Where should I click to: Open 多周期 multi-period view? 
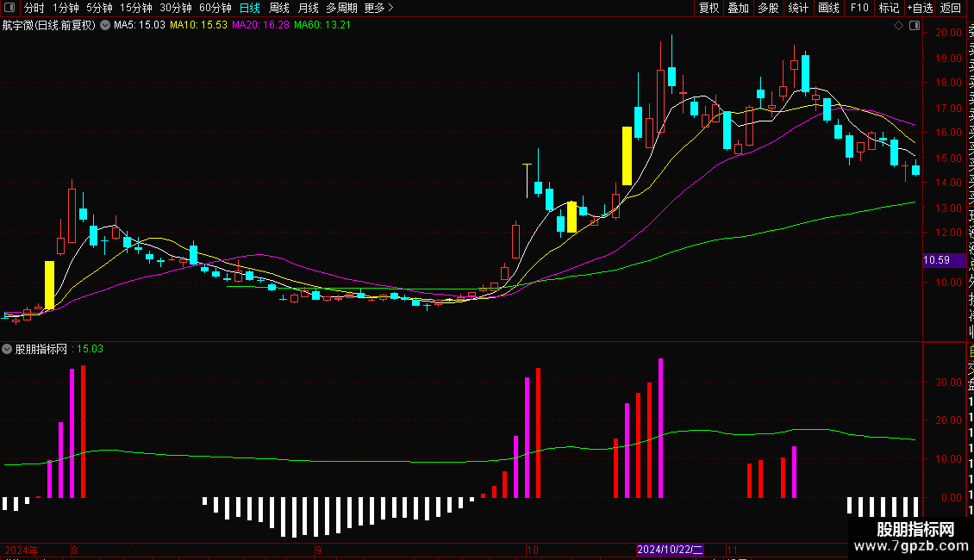click(x=341, y=8)
